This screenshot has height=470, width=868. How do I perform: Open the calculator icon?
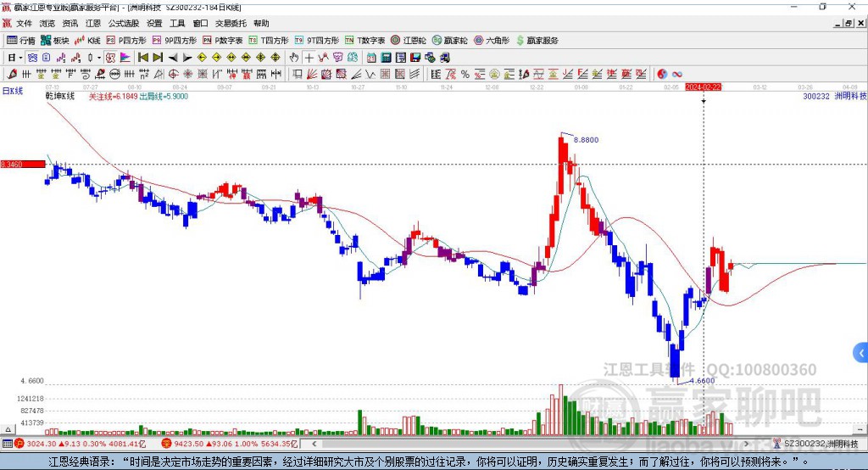pos(386,58)
